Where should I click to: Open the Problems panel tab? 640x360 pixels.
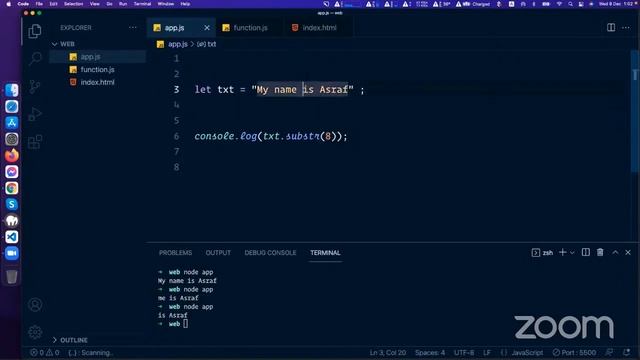[176, 253]
